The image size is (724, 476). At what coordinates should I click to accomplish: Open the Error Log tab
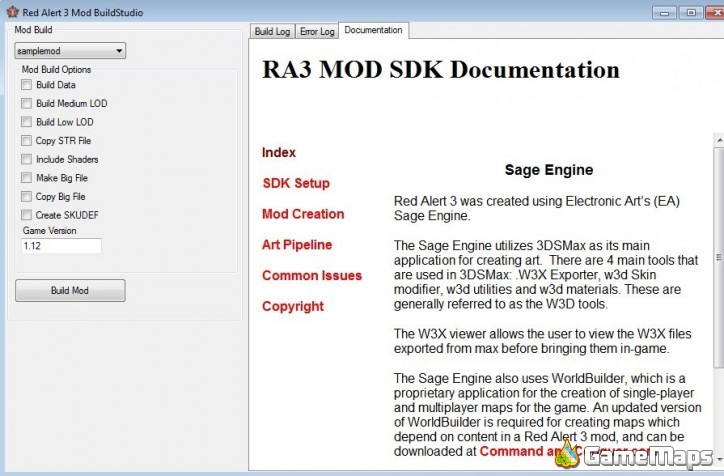(317, 31)
